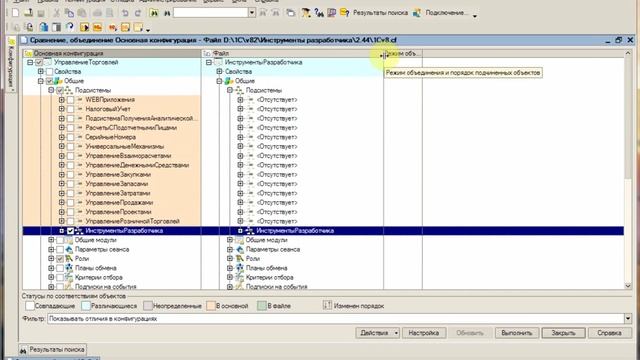Click the tree scrollbar down arrow
The height and width of the screenshot is (360, 640).
(x=628, y=286)
